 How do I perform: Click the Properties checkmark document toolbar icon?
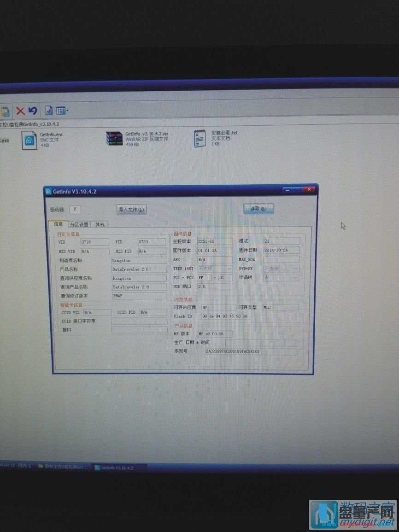(49, 111)
